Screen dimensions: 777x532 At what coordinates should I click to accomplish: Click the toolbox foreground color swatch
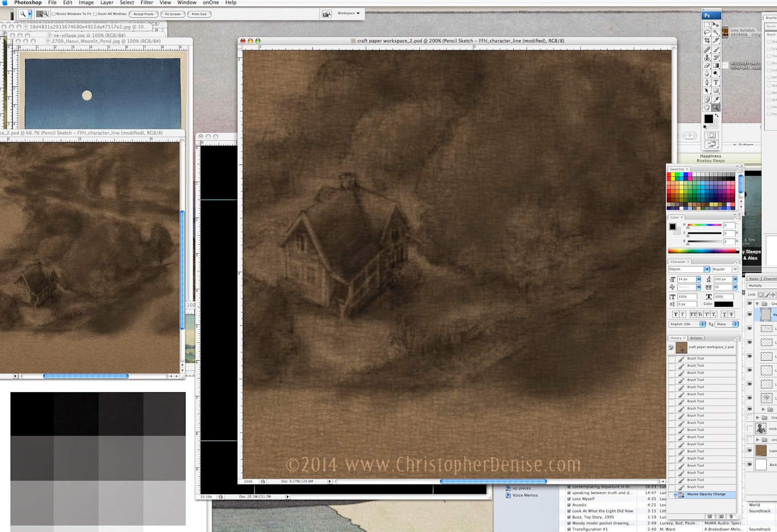pos(709,119)
